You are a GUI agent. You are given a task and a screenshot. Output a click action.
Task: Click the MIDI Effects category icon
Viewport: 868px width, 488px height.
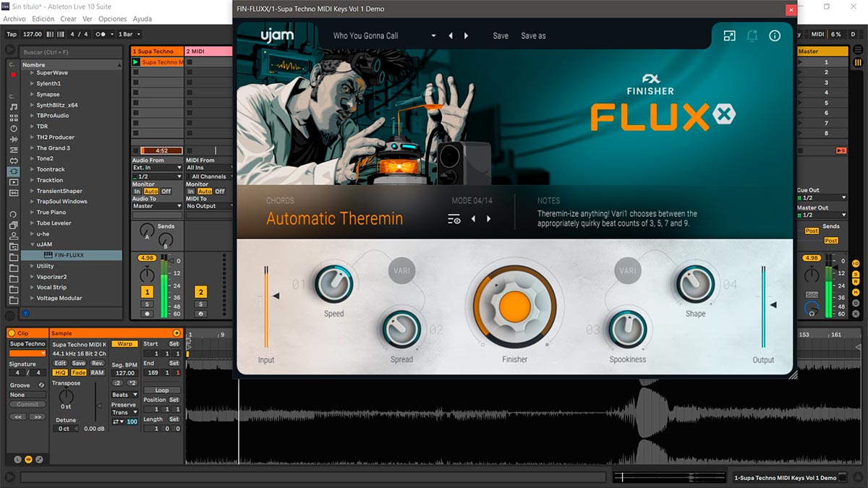coord(14,150)
